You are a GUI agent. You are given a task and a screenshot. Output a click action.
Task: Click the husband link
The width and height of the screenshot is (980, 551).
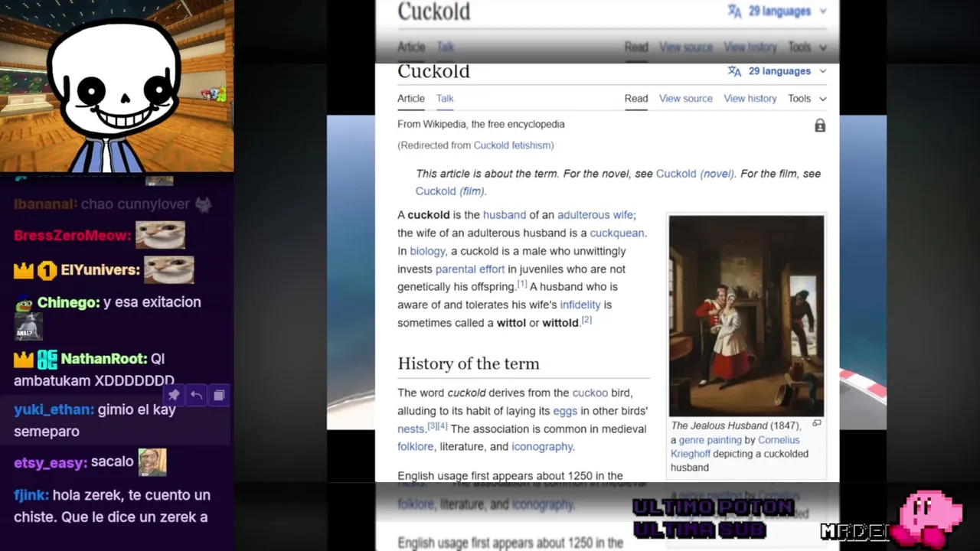505,215
